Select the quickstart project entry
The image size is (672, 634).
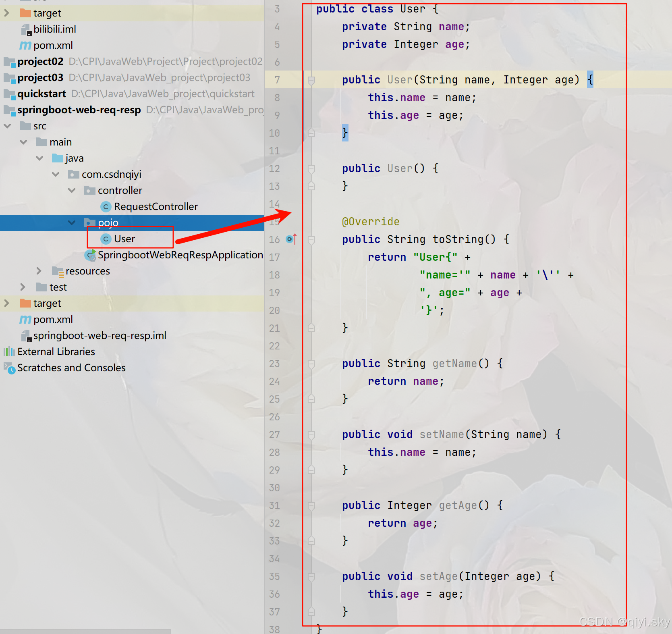click(42, 94)
